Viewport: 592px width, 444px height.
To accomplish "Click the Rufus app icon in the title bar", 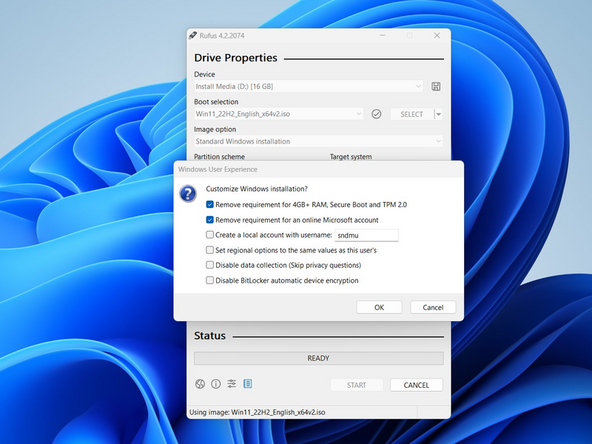I will coord(193,35).
